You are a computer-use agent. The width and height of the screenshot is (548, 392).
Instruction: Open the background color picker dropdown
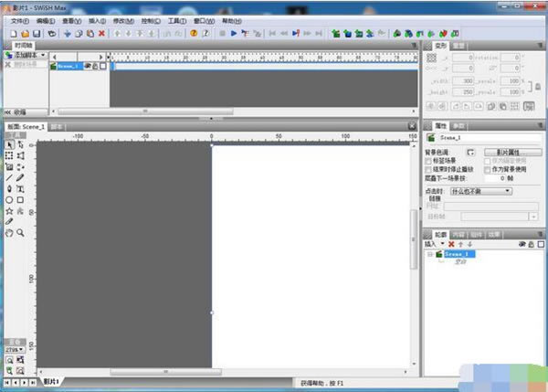point(470,152)
